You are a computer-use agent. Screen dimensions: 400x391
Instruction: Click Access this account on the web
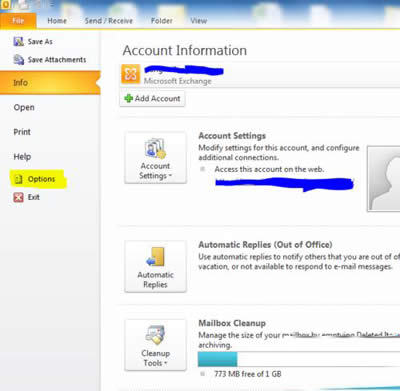(x=269, y=169)
